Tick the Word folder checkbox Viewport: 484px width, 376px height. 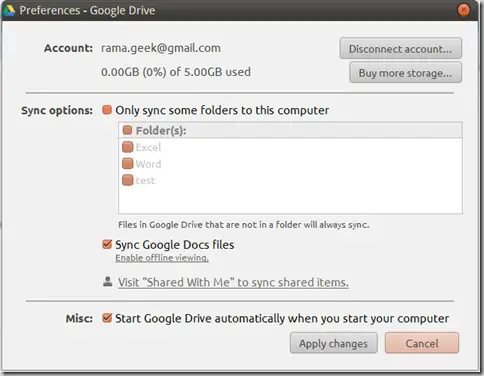(127, 163)
